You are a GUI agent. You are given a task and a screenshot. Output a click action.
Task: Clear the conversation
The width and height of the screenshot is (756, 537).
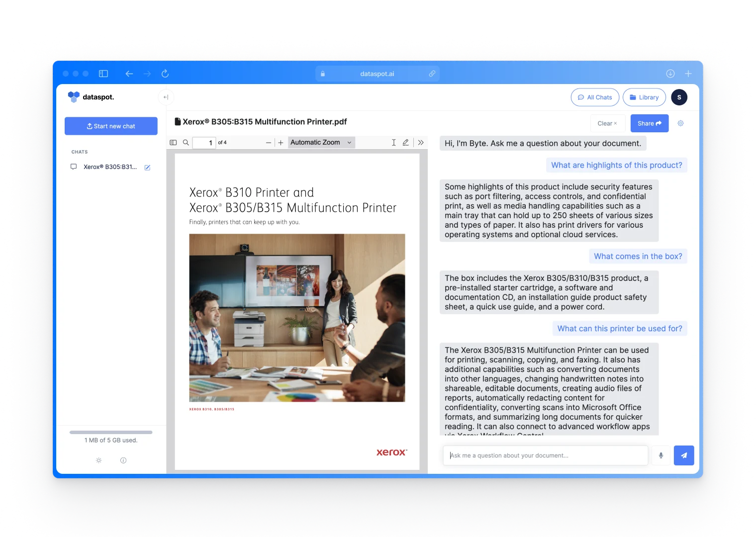[607, 123]
